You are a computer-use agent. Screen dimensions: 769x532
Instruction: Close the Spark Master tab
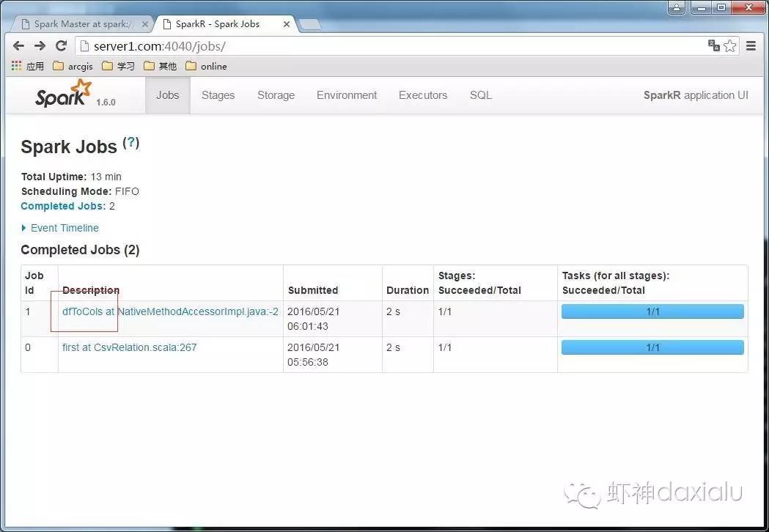click(x=144, y=23)
